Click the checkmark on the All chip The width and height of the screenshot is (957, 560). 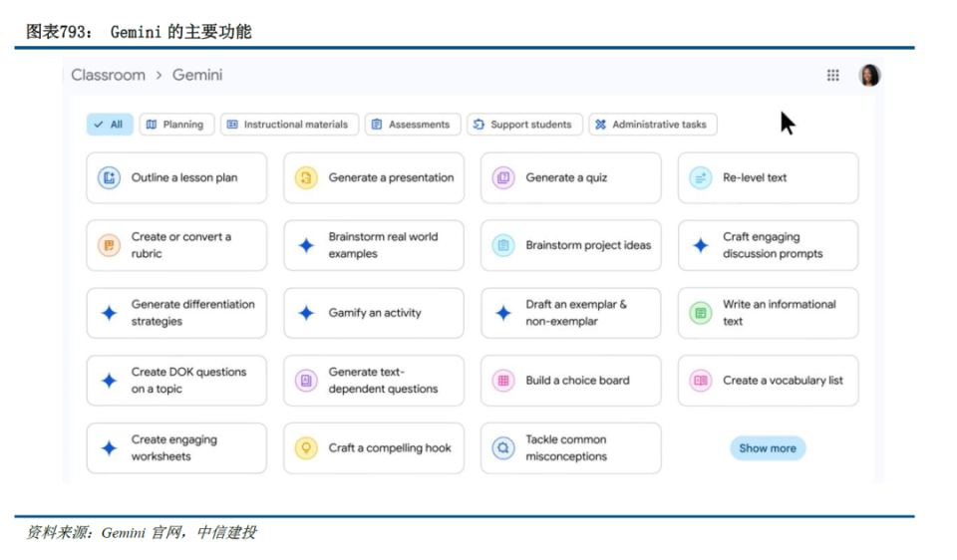pos(99,125)
